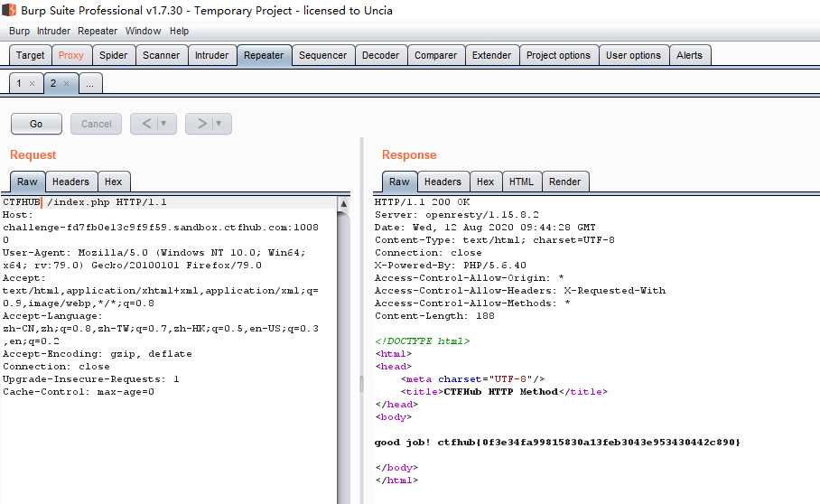Image resolution: width=820 pixels, height=504 pixels.
Task: Click the Server: openresty response header
Action: (x=457, y=214)
